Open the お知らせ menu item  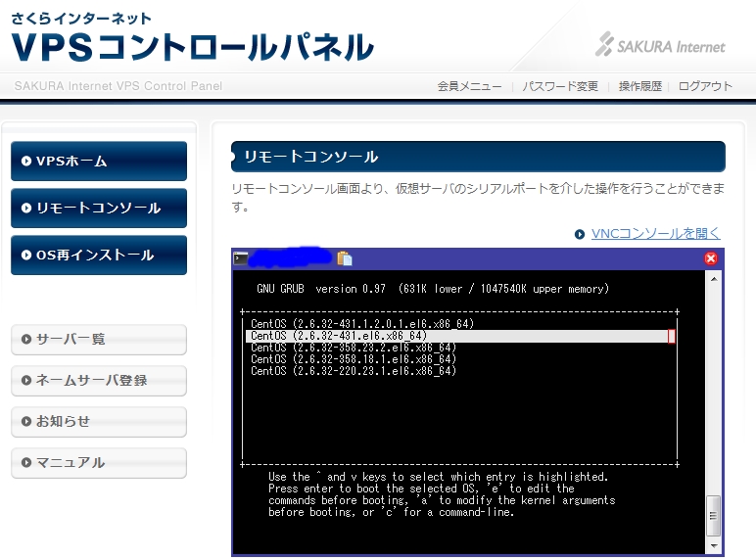[x=99, y=422]
